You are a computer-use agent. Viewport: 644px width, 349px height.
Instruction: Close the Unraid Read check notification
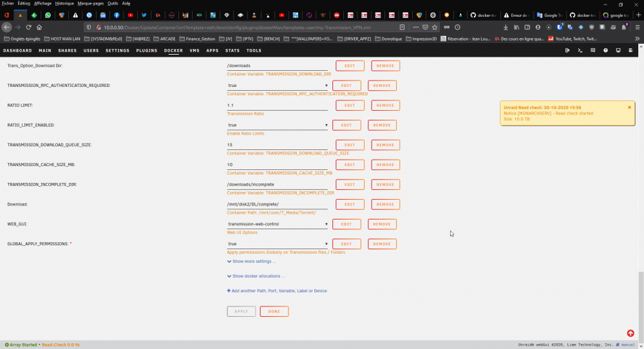(x=629, y=108)
